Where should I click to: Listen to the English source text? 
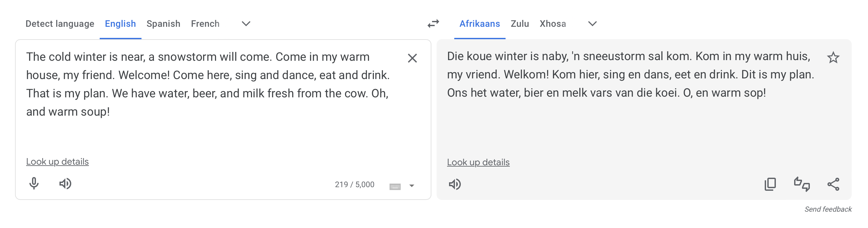65,184
